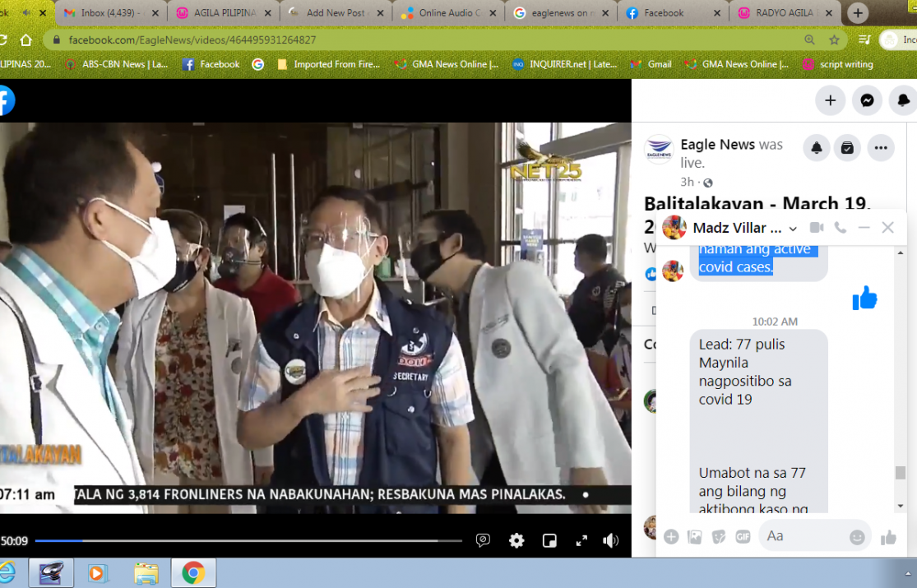
Task: Save the video using the save icon
Action: [847, 148]
